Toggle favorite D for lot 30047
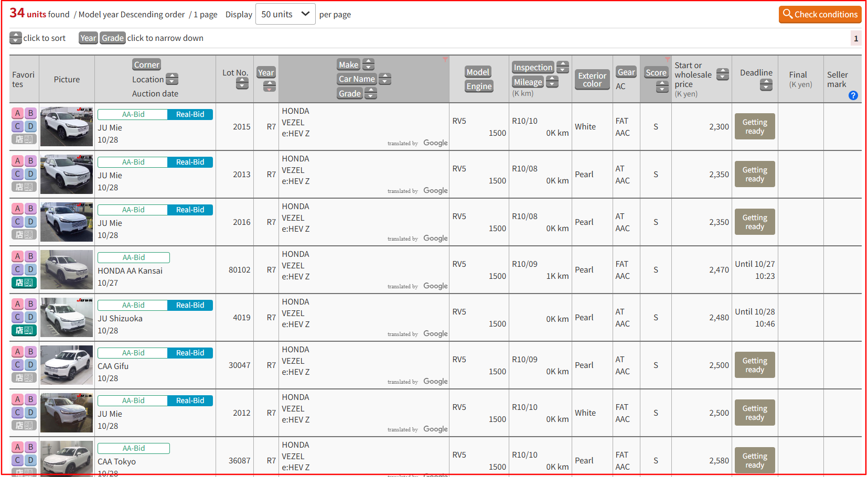 coord(31,365)
